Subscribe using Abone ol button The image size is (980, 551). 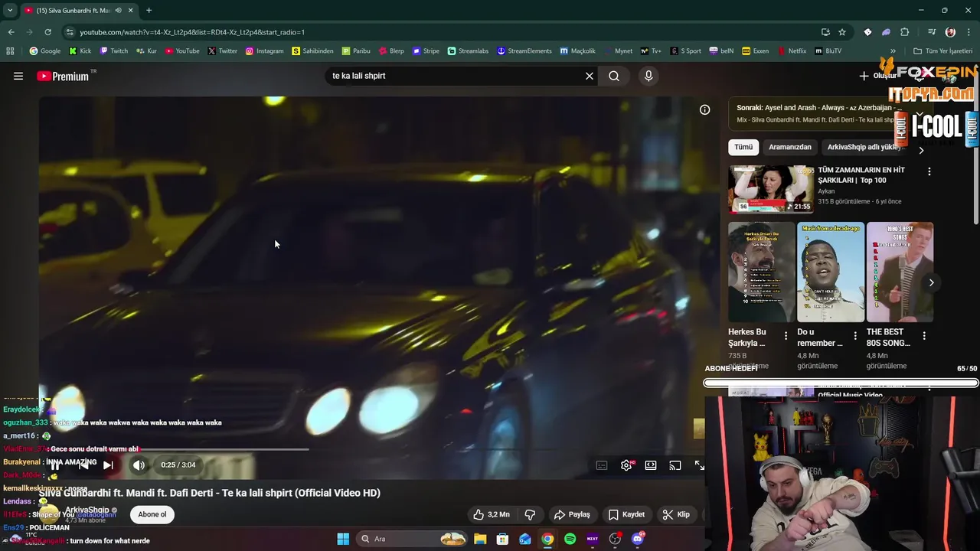click(x=152, y=514)
